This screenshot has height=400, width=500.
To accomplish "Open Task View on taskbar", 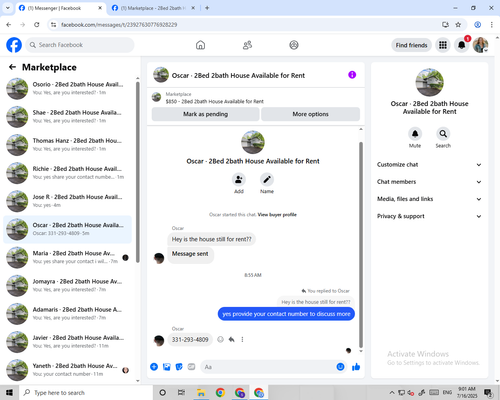I will pyautogui.click(x=181, y=393).
